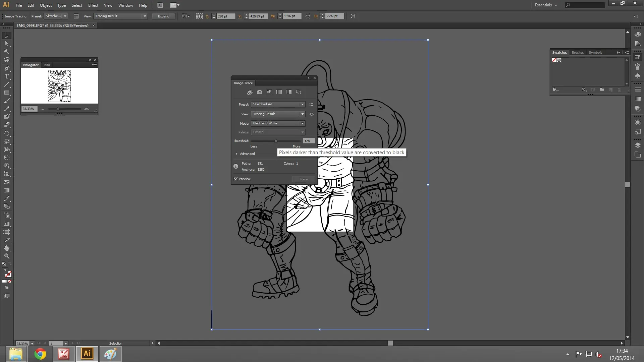Click the Navigator zoom slider handle
Screen dimensions: 644x362
(58, 109)
